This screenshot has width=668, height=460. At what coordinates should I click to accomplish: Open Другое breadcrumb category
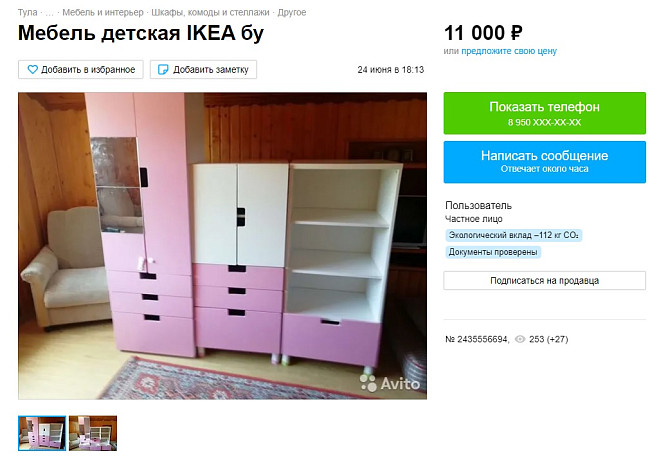[x=292, y=12]
